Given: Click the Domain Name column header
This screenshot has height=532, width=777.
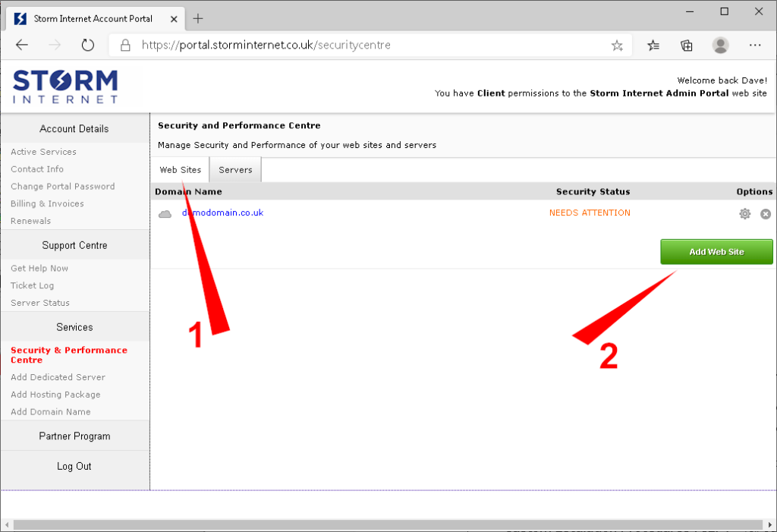Looking at the screenshot, I should 188,192.
